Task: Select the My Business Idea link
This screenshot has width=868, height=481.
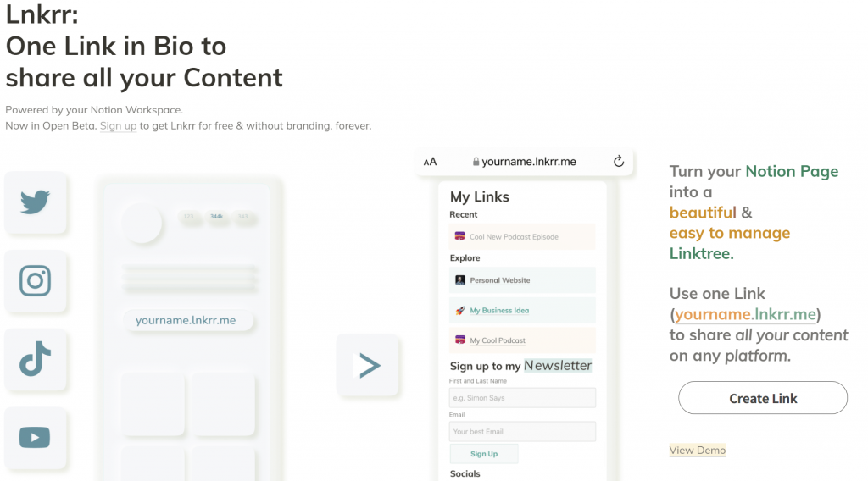Action: pyautogui.click(x=522, y=310)
